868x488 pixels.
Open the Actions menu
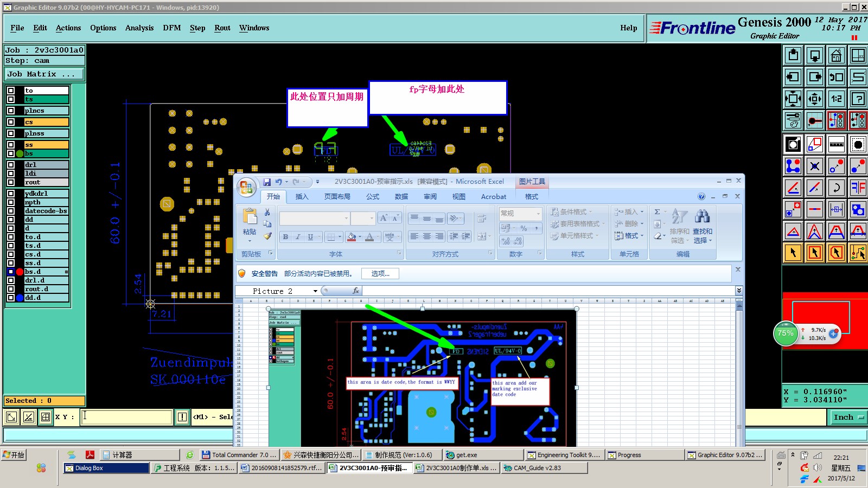68,28
